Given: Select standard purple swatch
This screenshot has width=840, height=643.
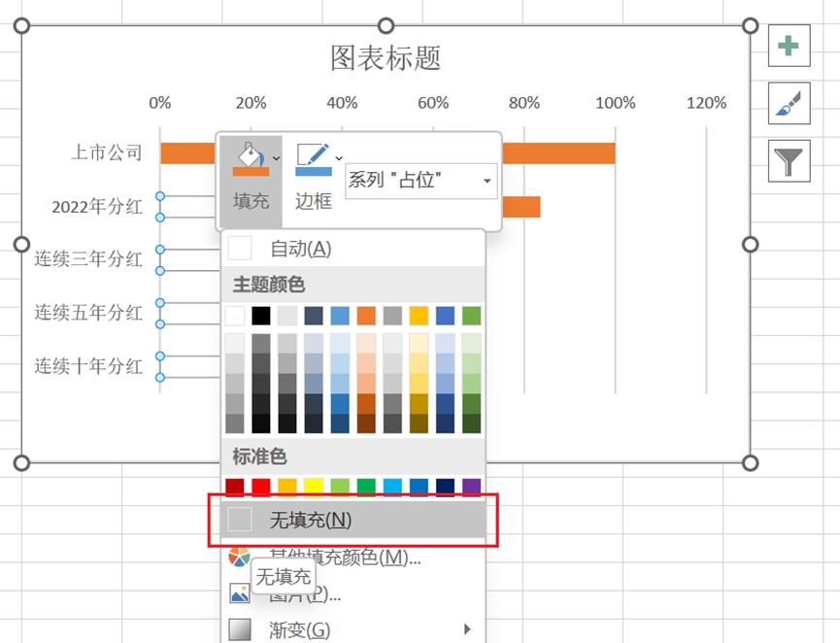Looking at the screenshot, I should click(471, 487).
